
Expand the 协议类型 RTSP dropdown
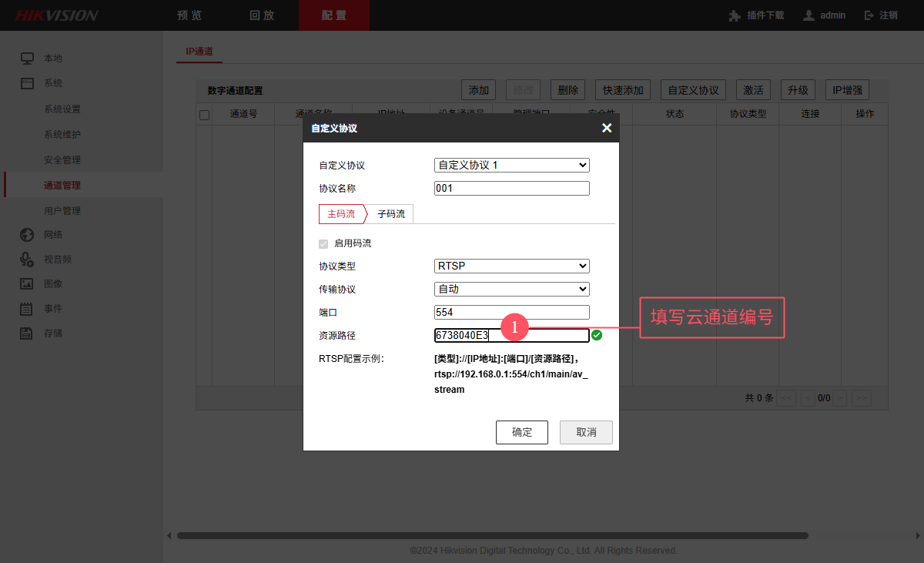[511, 266]
